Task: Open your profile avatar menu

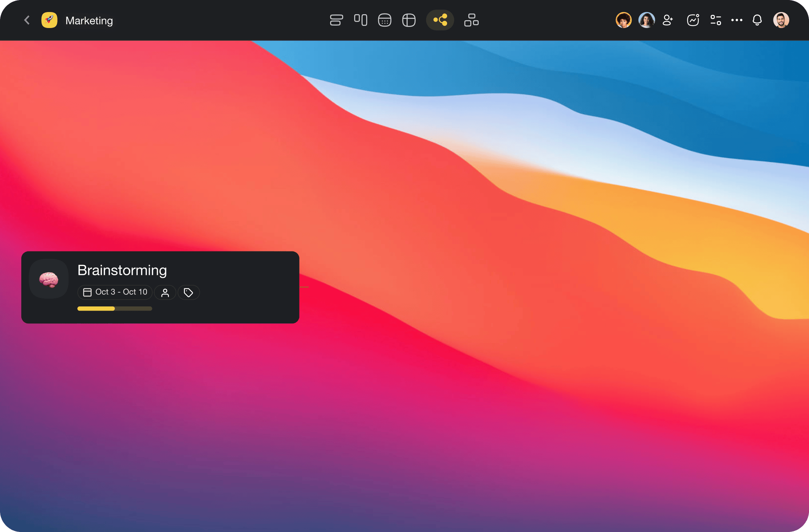Action: pos(781,20)
